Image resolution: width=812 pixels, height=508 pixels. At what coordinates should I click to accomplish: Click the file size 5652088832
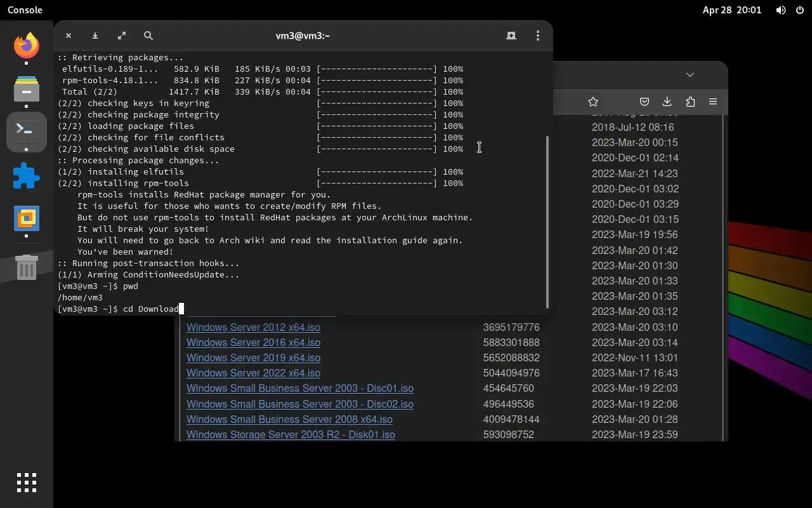(511, 358)
